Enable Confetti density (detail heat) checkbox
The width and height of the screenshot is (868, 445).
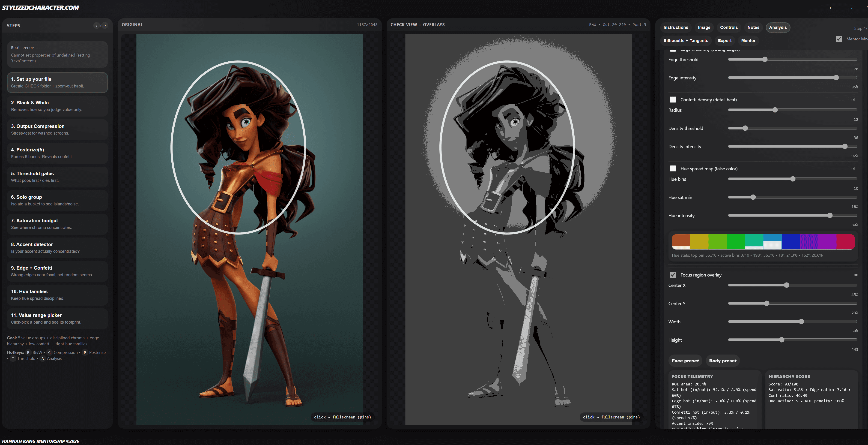click(673, 100)
